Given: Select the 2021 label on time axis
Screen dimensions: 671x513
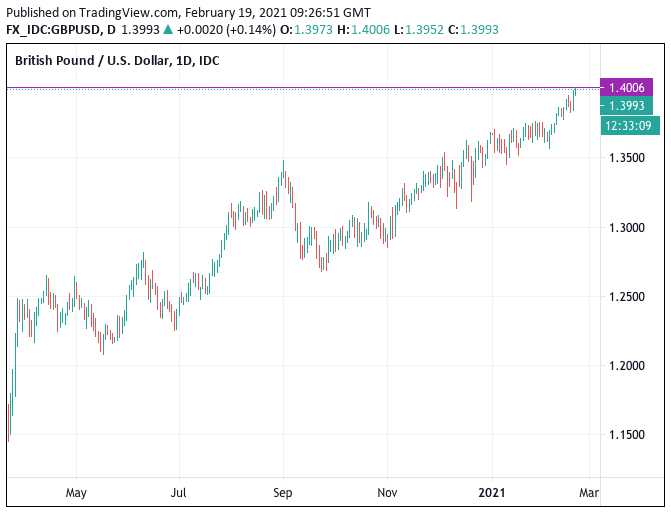Looking at the screenshot, I should click(492, 492).
